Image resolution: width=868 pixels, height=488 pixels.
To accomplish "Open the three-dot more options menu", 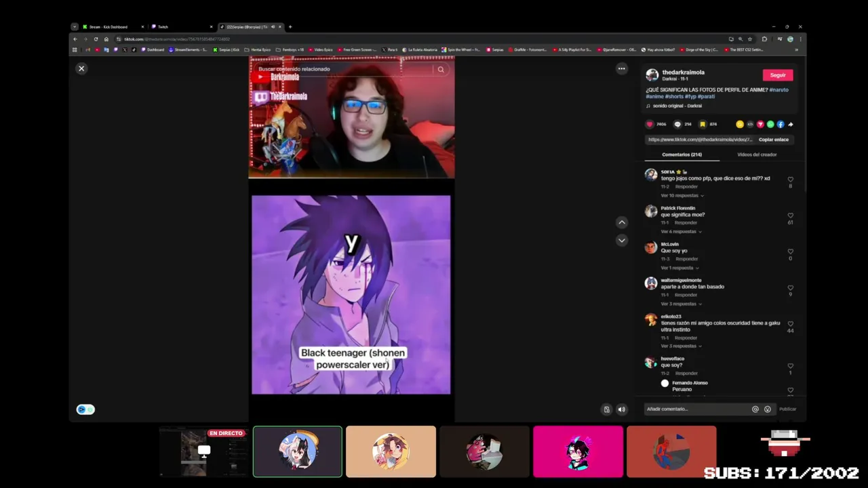I will (x=621, y=68).
